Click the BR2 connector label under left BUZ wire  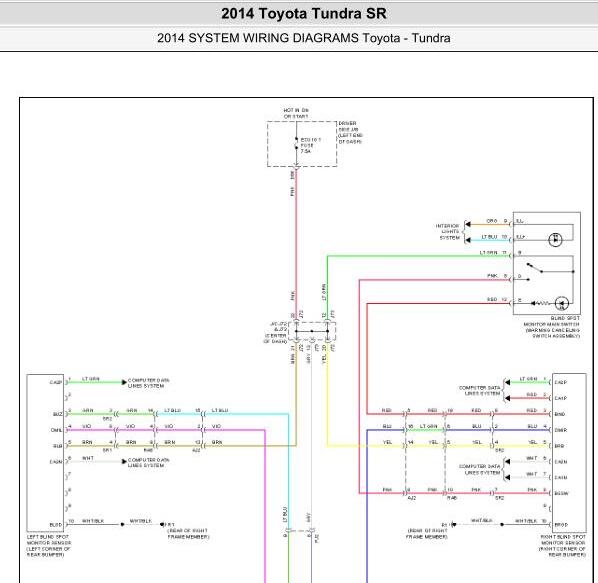108,419
